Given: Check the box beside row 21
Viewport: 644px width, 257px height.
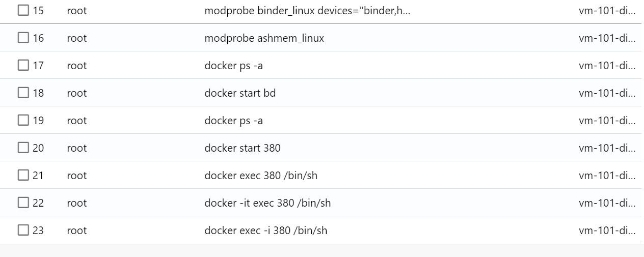Looking at the screenshot, I should pos(23,176).
